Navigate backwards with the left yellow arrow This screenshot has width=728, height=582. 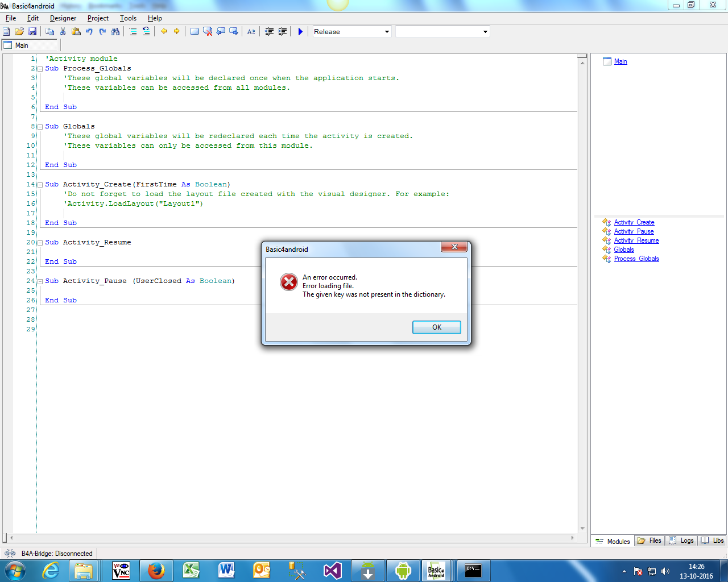(164, 32)
